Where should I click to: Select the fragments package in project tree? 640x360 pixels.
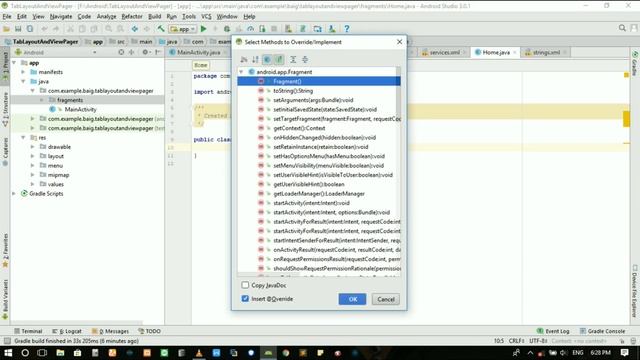point(70,100)
